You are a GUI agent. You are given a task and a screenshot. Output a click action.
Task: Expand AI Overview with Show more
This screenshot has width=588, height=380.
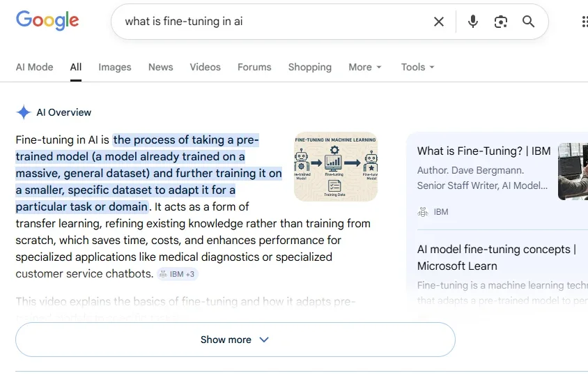(235, 340)
